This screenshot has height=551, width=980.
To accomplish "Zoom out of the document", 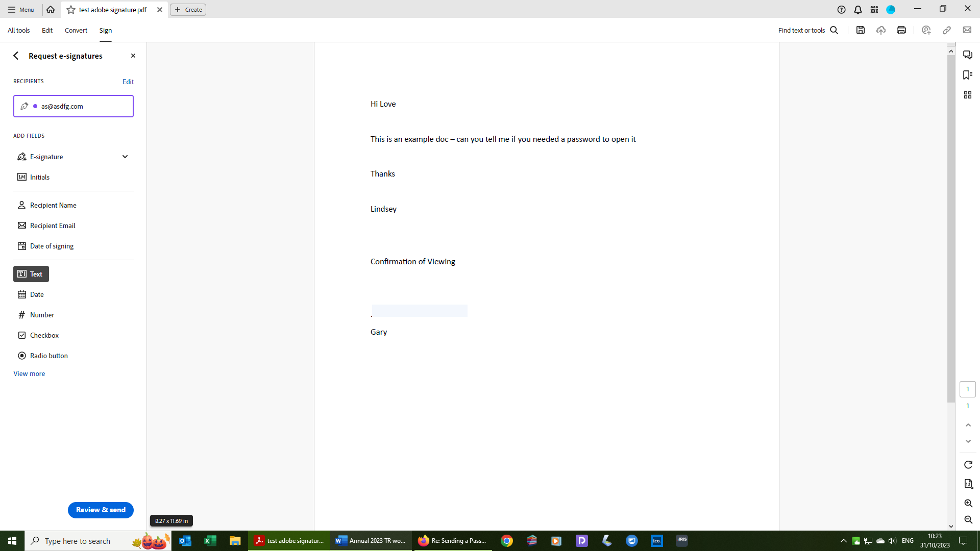I will 968,520.
